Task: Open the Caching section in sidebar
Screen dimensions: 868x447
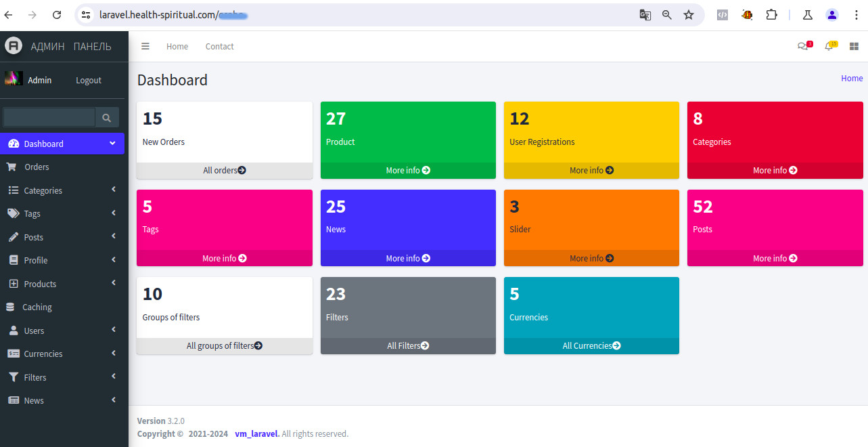Action: coord(14,307)
